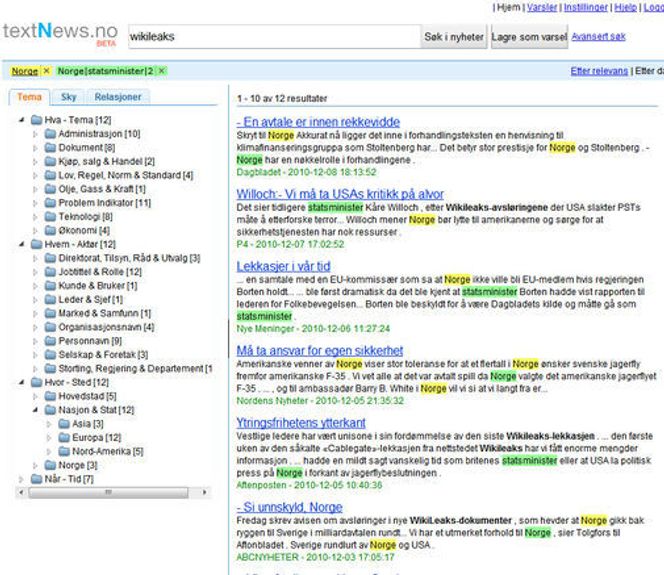664x575 pixels.
Task: Click 'Dagbladet - 2010-12-08 18:13:52' source line
Action: click(x=306, y=172)
